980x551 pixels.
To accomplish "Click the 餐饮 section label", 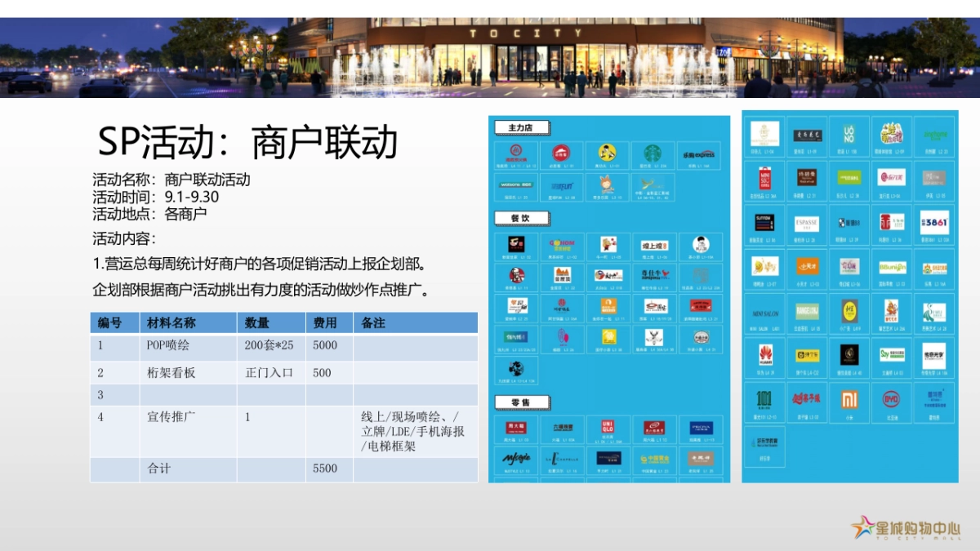I will click(x=519, y=218).
